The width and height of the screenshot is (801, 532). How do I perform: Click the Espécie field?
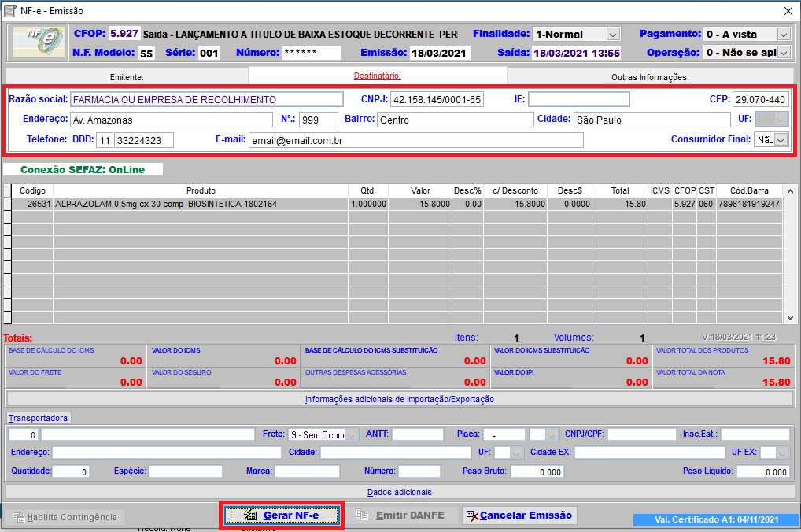point(186,471)
